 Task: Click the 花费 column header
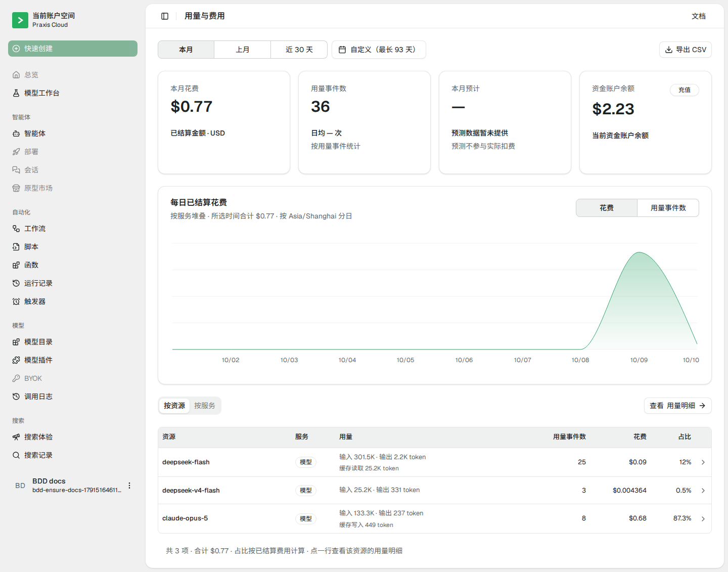640,437
